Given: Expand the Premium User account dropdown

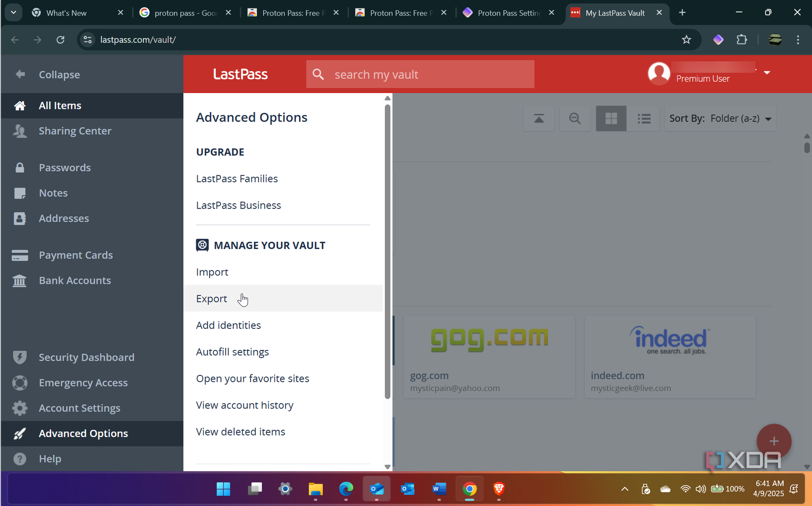Looking at the screenshot, I should click(767, 73).
